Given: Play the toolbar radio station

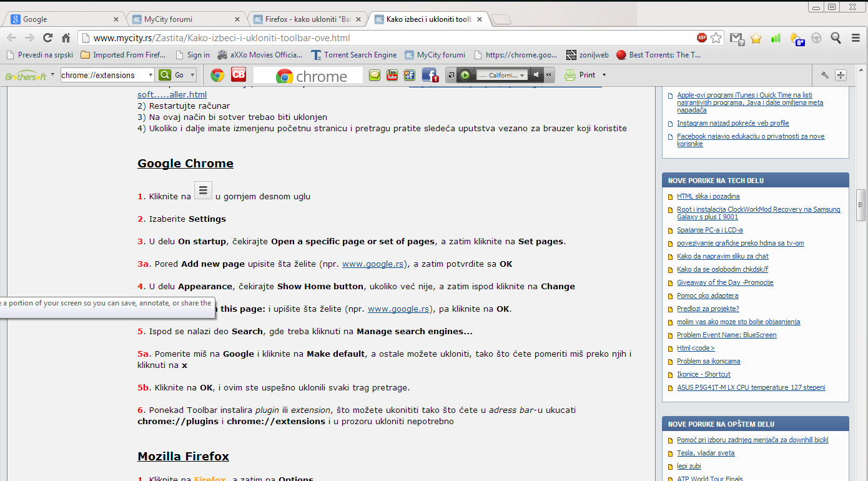Looking at the screenshot, I should coord(465,75).
